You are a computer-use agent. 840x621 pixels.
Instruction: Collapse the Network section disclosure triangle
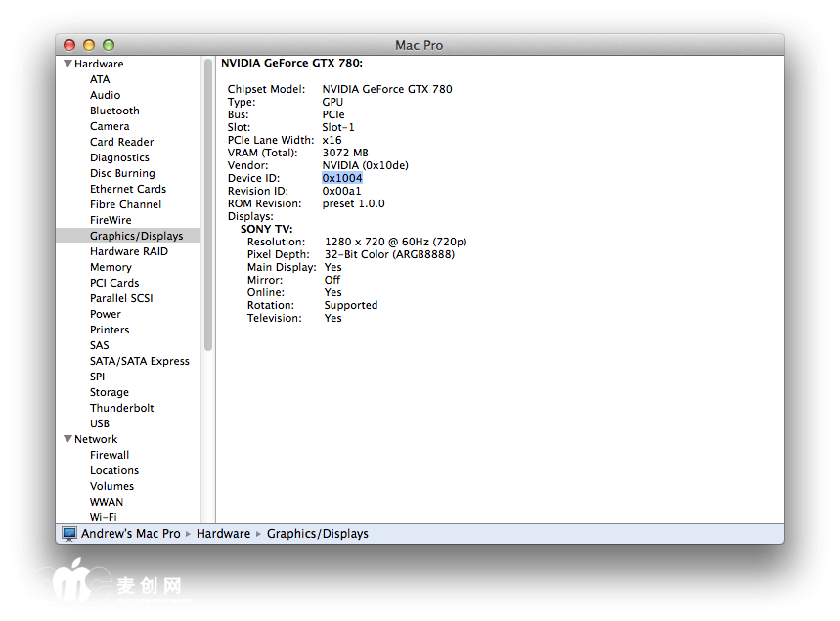pyautogui.click(x=67, y=439)
